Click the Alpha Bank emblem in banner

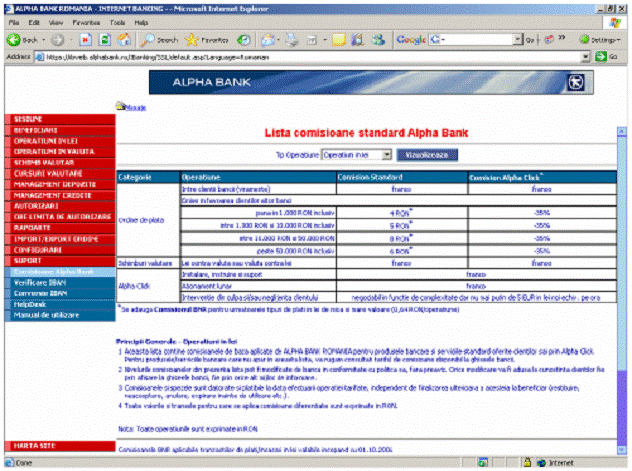(575, 83)
